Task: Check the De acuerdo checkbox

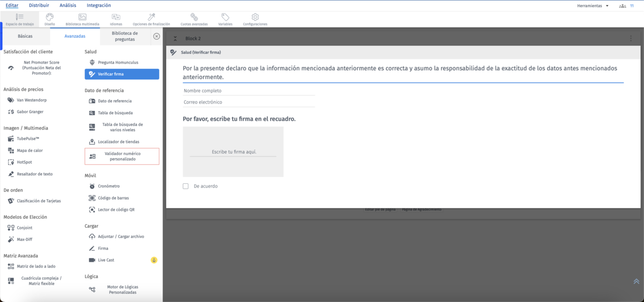Action: 186,186
